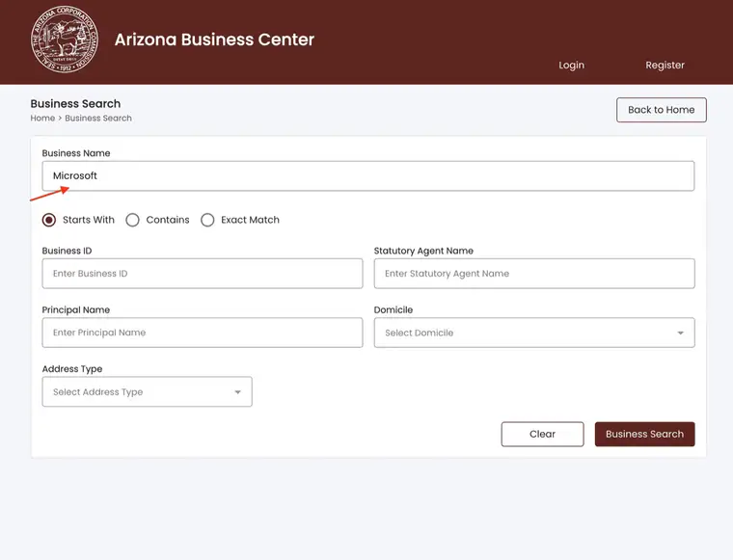Viewport: 733px width, 560px height.
Task: Click the Business Search breadcrumb item
Action: click(x=98, y=119)
